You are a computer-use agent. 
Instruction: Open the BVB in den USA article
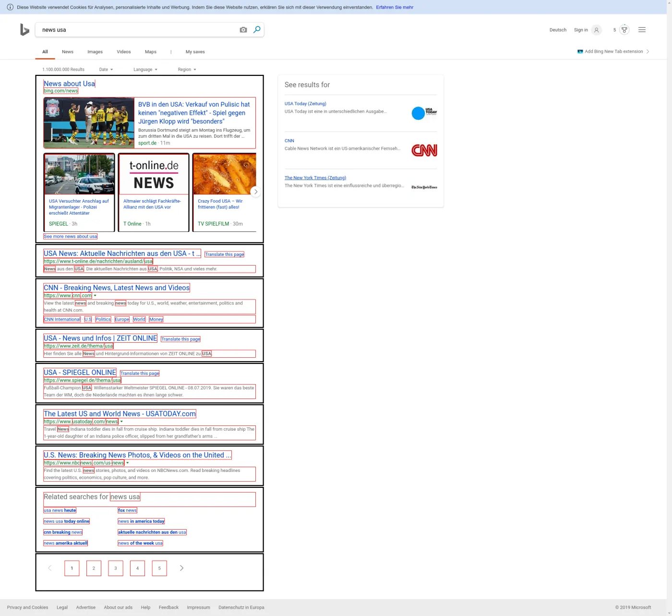click(x=194, y=113)
